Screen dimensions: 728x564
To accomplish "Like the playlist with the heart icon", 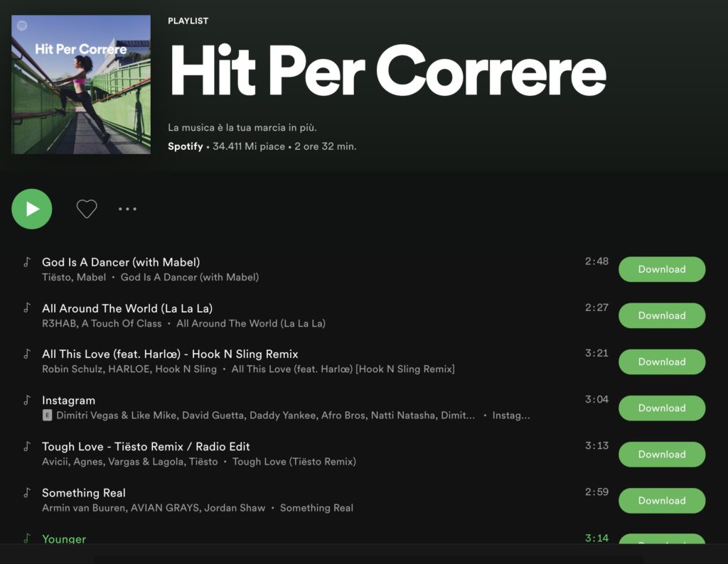I will pos(87,209).
